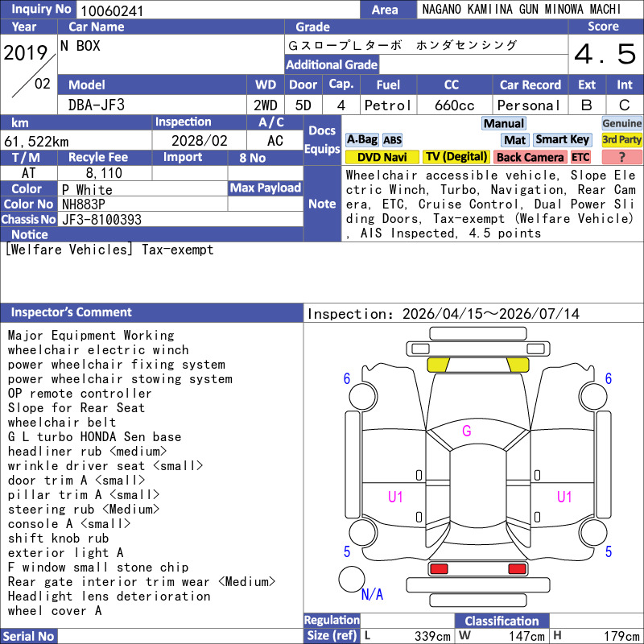Screen dimensions: 644x644
Task: Click the G windshield mark on diagram
Action: [467, 431]
